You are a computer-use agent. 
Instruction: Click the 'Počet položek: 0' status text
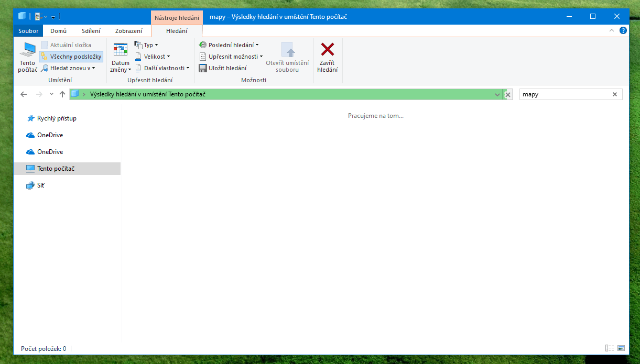click(x=44, y=348)
